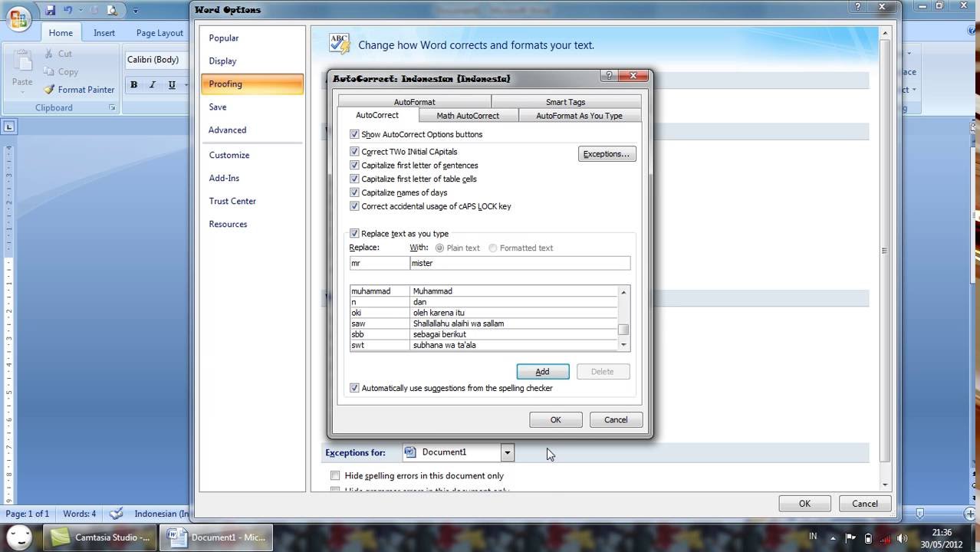
Task: Switch to the AutoFormat As You Type tab
Action: pos(579,116)
